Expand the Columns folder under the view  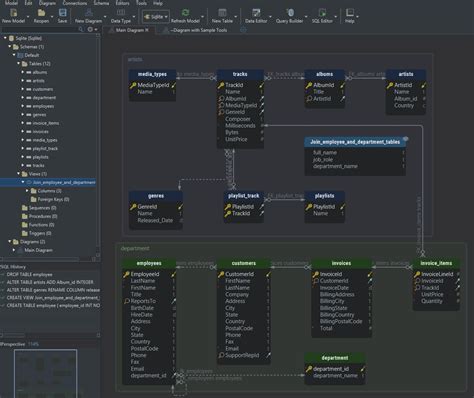(27, 191)
